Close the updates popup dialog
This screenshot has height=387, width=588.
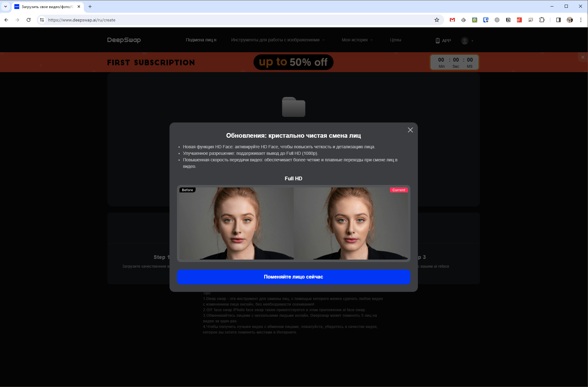410,130
